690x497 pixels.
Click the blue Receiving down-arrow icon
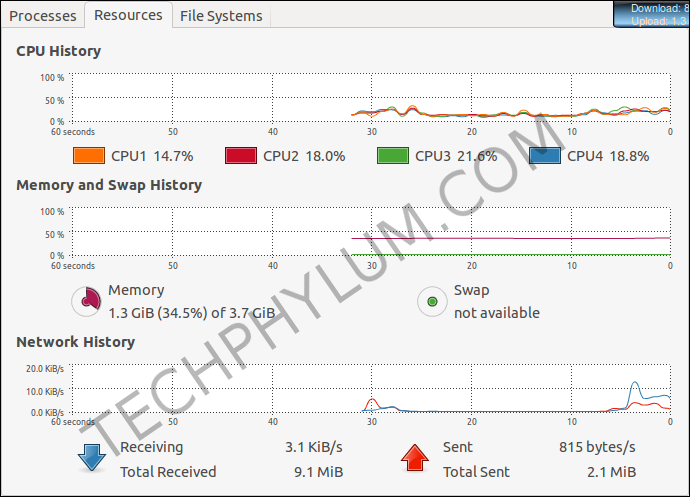pyautogui.click(x=93, y=457)
